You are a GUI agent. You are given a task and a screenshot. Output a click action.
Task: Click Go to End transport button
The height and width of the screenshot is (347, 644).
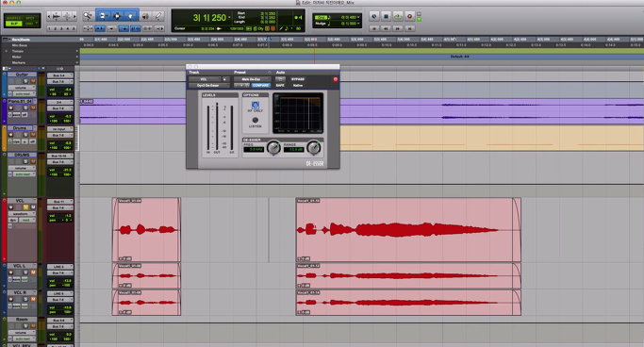pyautogui.click(x=409, y=28)
